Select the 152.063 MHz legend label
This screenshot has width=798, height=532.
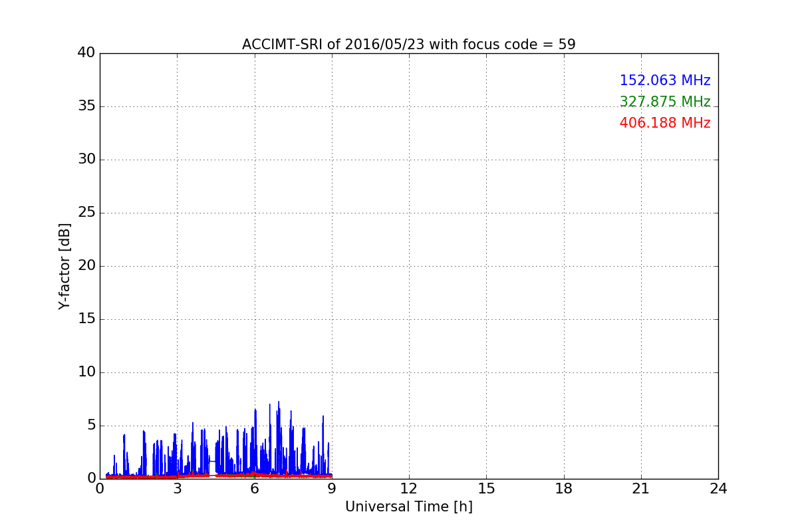pos(665,80)
